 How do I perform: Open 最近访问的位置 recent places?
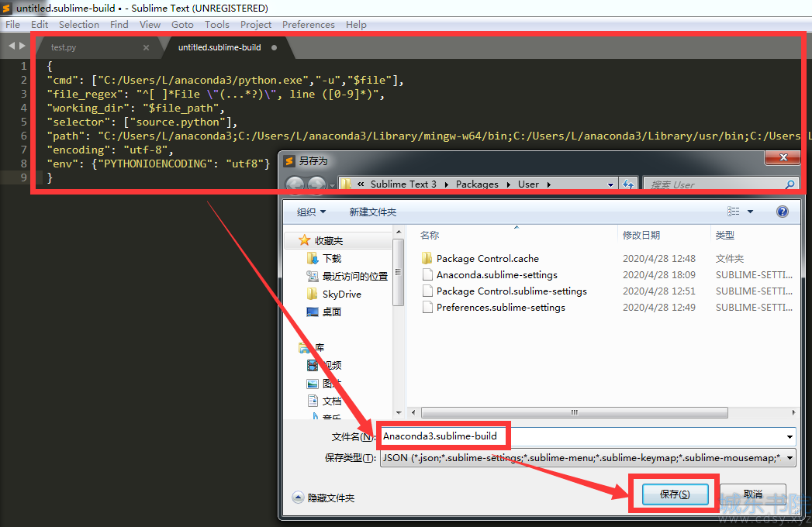pyautogui.click(x=347, y=276)
